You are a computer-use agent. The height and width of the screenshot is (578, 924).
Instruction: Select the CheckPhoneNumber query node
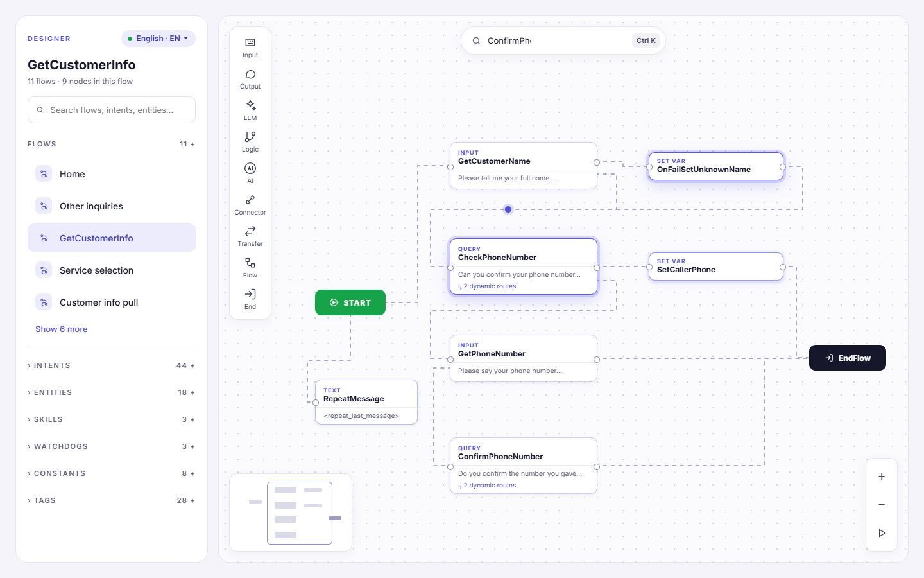tap(524, 267)
